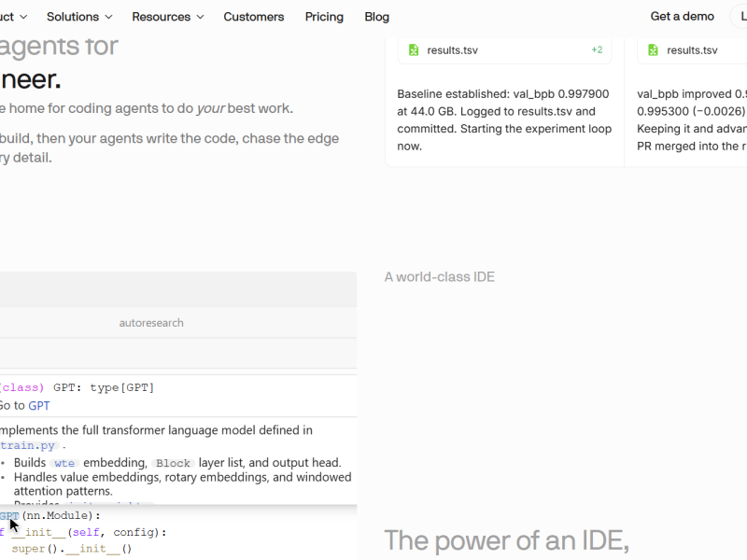Click the Get a demo link
The width and height of the screenshot is (747, 560).
[x=683, y=16]
